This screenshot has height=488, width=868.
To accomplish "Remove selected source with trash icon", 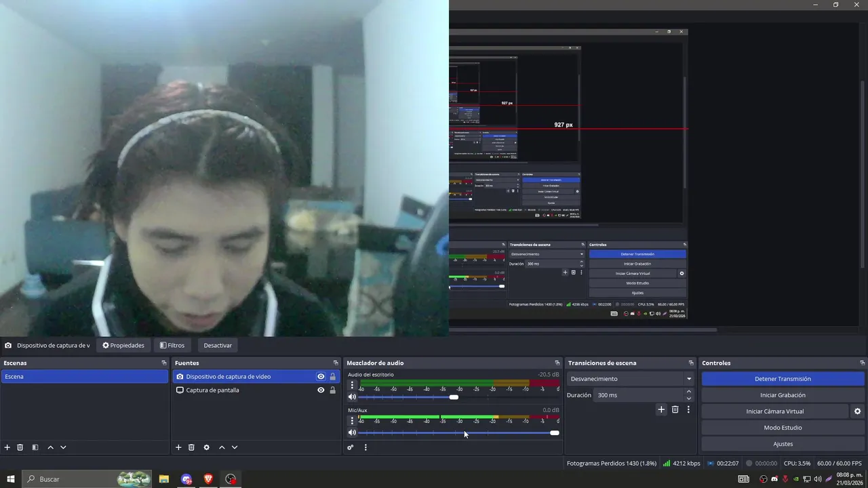I will (191, 447).
